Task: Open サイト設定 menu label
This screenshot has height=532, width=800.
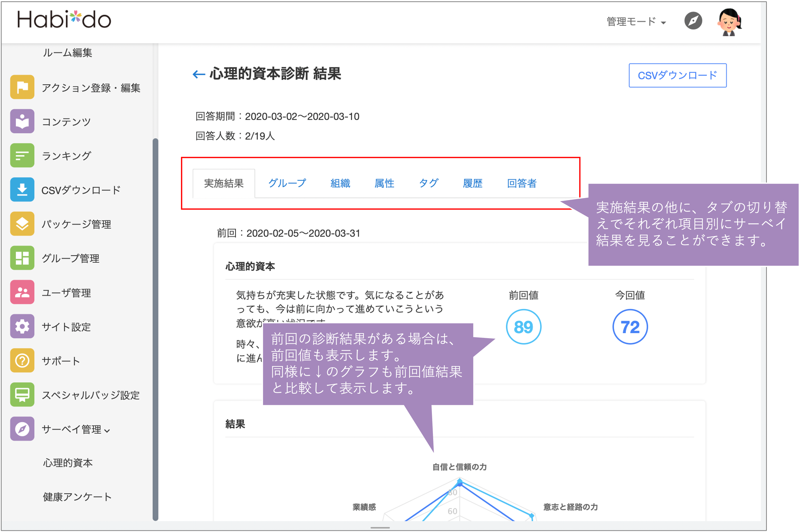Action: coord(66,327)
